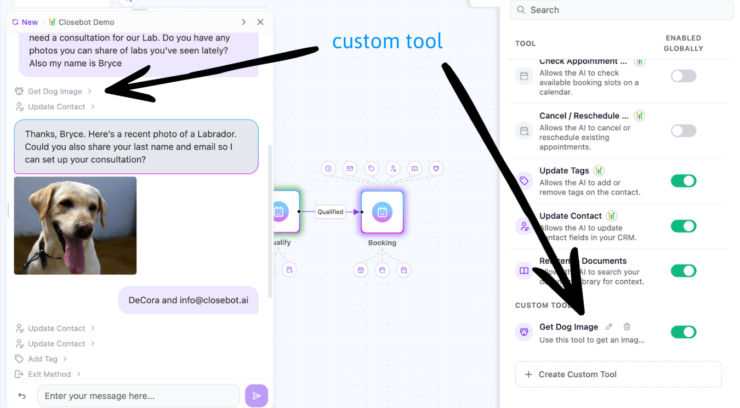Click the Reference Documents tool title
This screenshot has height=408, width=740.
pos(583,261)
